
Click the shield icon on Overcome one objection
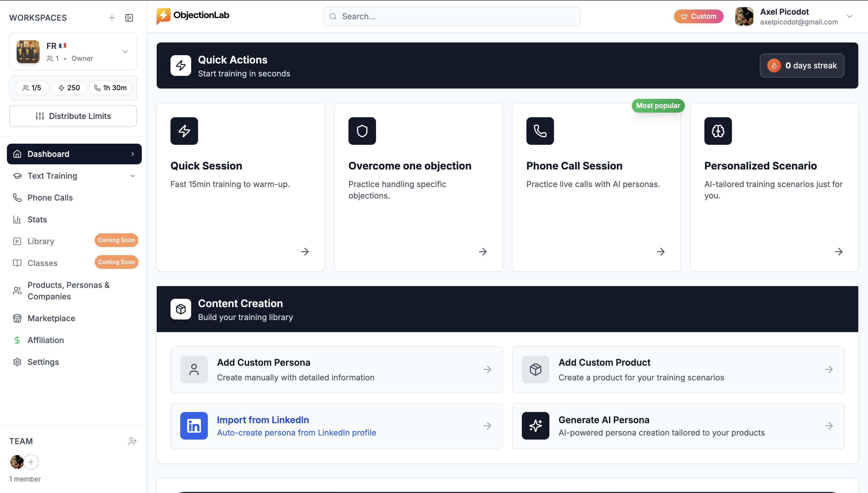point(362,131)
